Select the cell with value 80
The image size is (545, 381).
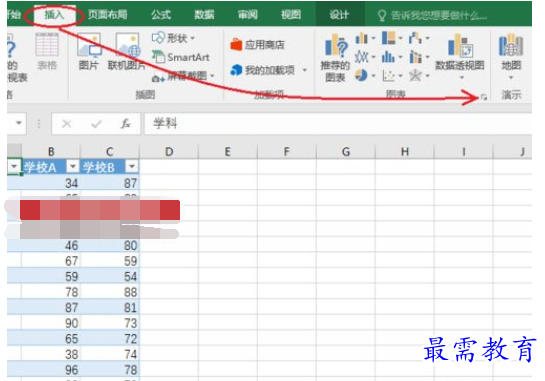click(109, 245)
